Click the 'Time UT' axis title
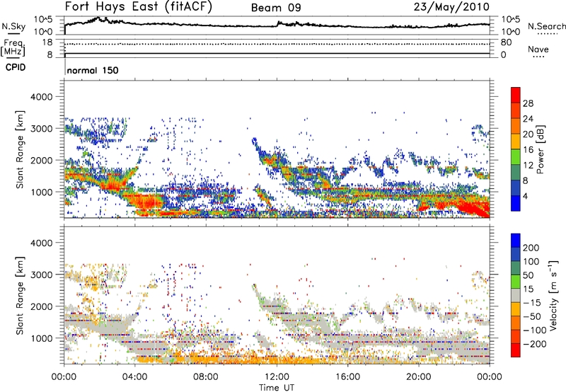The height and width of the screenshot is (392, 566). (x=277, y=388)
